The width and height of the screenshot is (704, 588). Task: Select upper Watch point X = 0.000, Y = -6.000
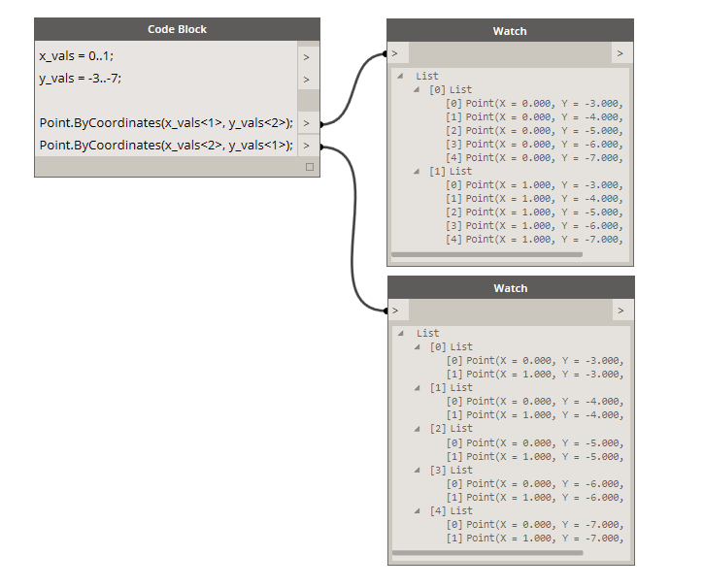tap(534, 145)
